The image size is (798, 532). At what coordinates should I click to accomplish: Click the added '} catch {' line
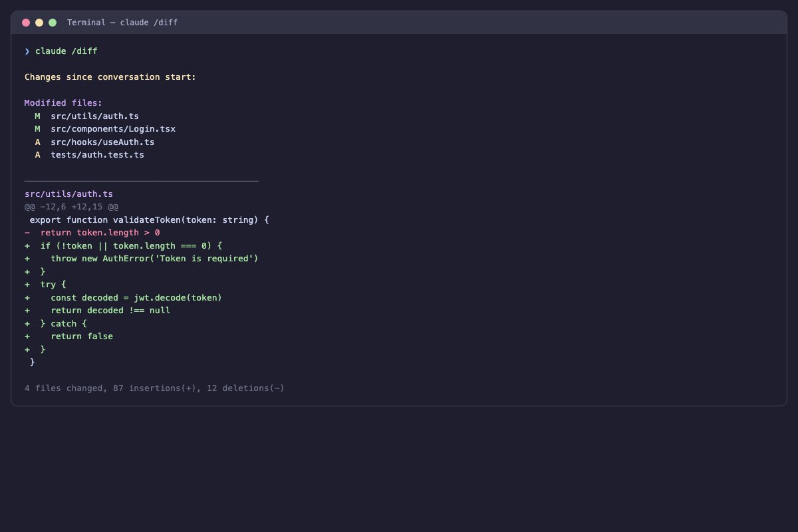[x=56, y=323]
